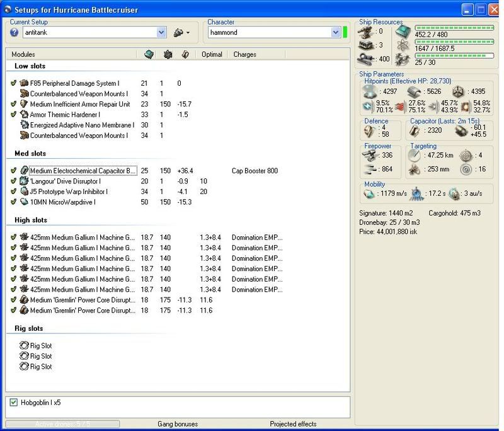Click the help icon beside Current Setup
The image size is (504, 431).
coord(14,32)
